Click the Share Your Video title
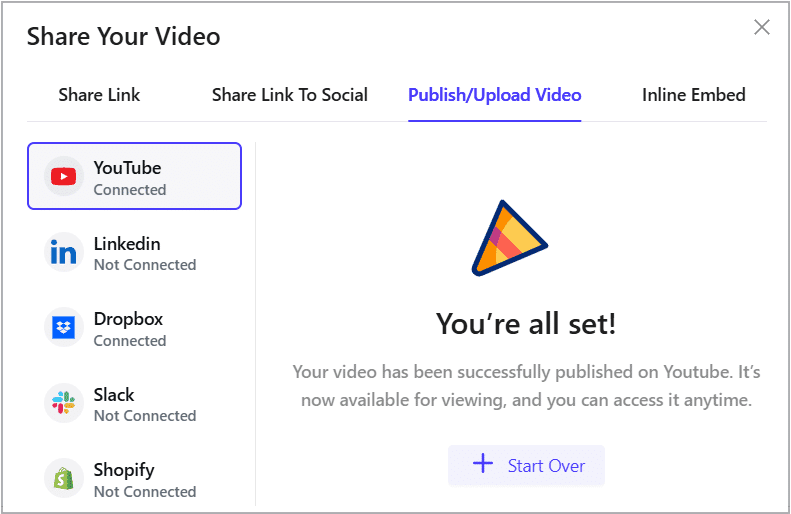 [123, 37]
